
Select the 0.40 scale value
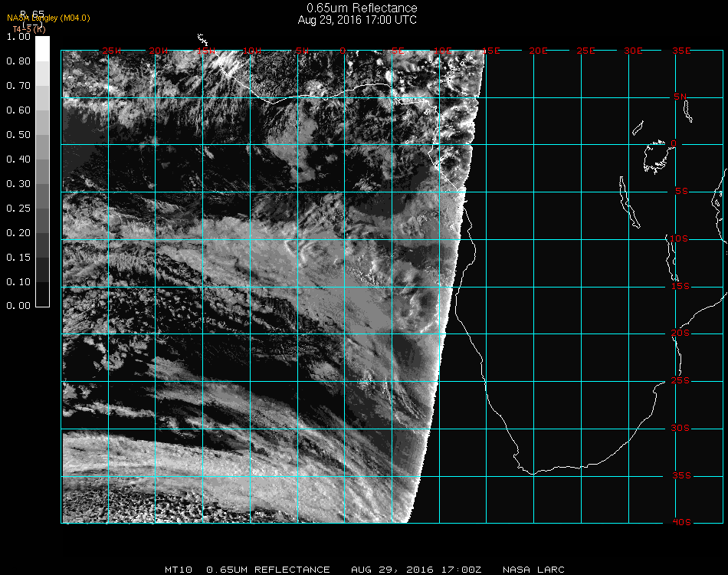point(18,159)
